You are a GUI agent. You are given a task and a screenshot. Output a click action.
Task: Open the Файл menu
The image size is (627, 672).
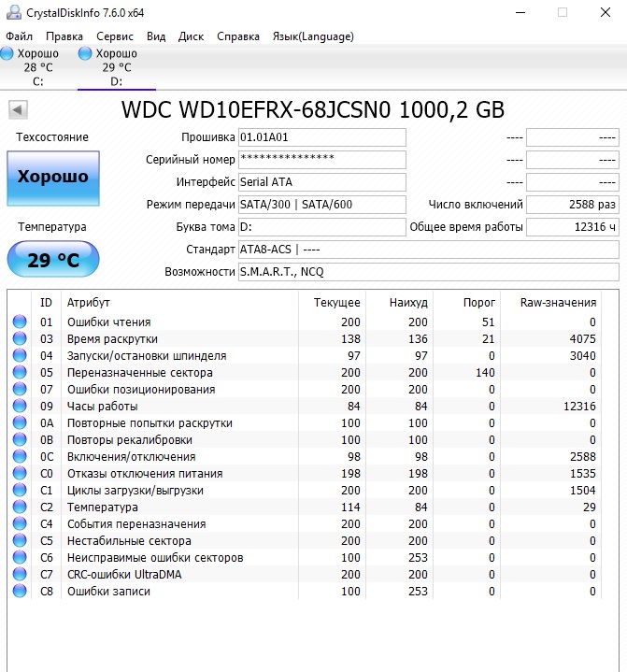tap(20, 36)
